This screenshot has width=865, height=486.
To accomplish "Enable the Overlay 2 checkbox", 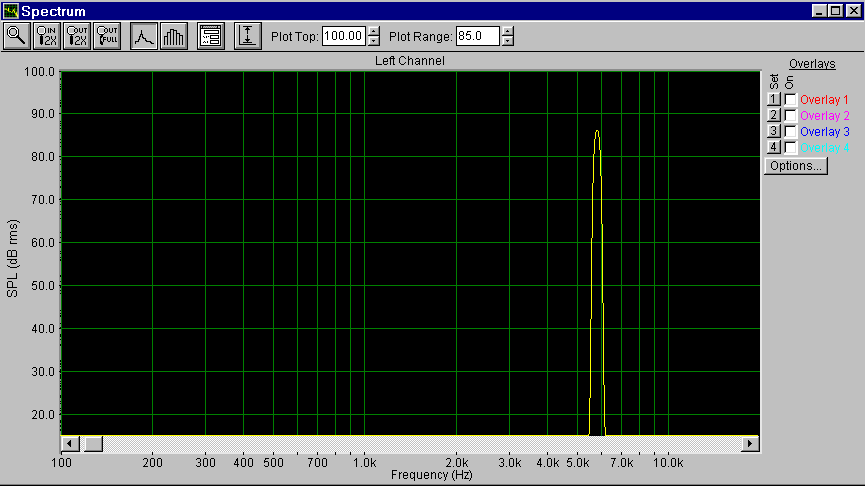I will 791,116.
